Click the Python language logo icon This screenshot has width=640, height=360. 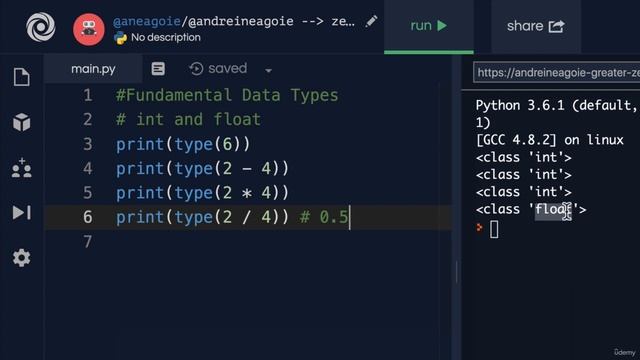pos(120,38)
